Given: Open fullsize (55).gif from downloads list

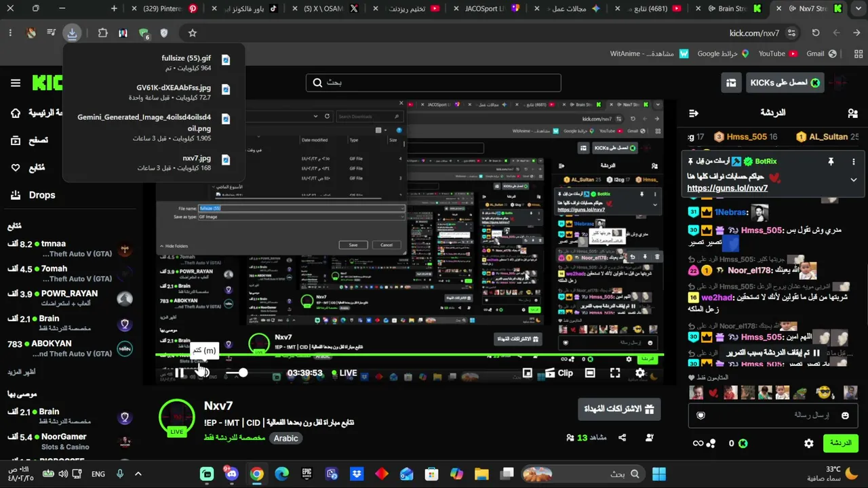Looking at the screenshot, I should point(153,63).
